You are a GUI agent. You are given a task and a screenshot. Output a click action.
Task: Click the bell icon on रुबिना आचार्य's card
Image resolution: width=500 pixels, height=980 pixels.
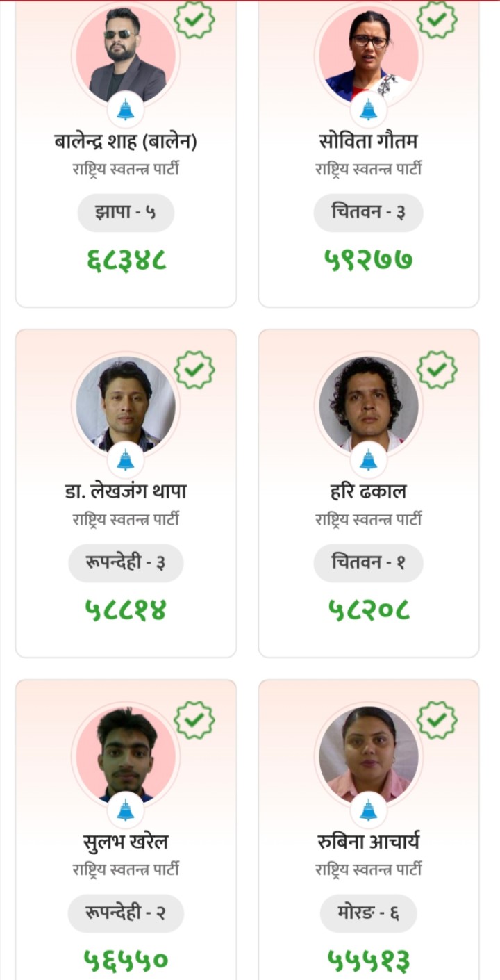tap(368, 810)
